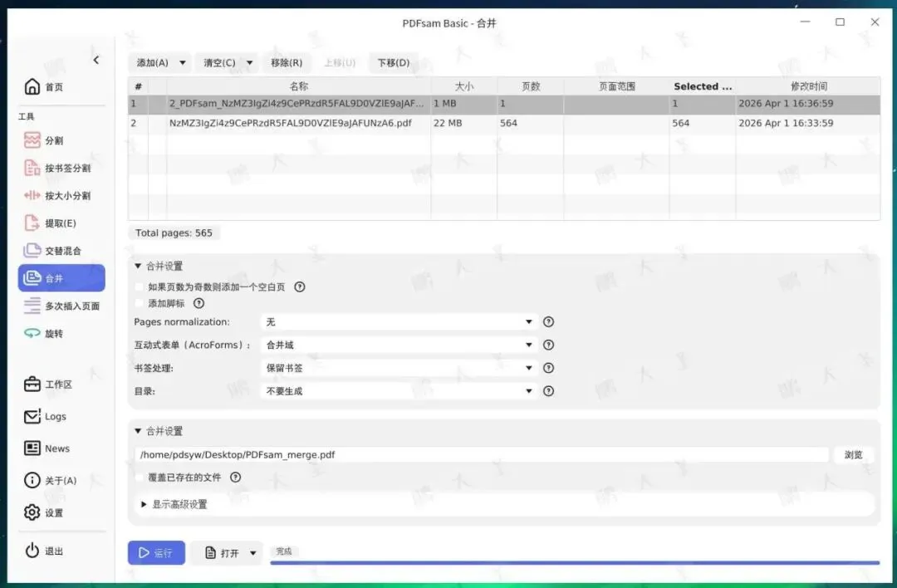Show help for 如果页数为奇数 blank page option
The height and width of the screenshot is (588, 897).
pos(300,287)
